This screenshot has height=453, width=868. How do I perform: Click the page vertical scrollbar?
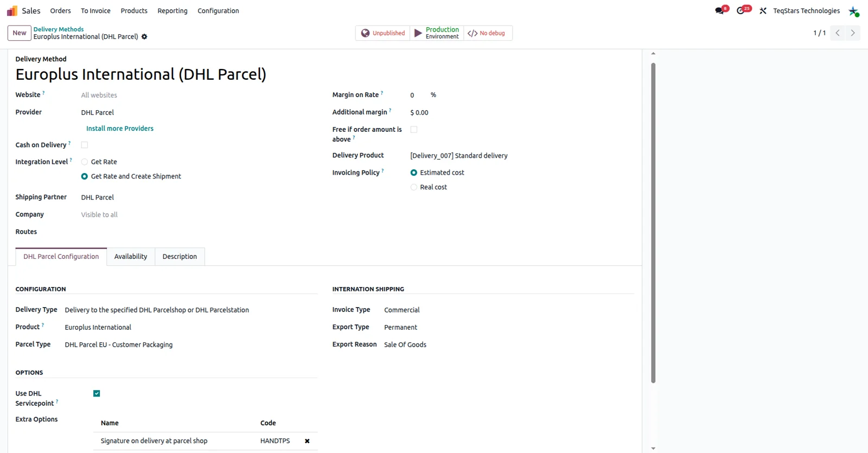(x=653, y=222)
